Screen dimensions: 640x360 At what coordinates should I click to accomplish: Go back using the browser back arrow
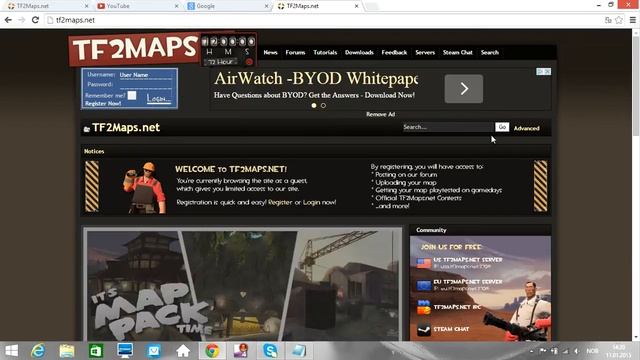tap(8, 20)
